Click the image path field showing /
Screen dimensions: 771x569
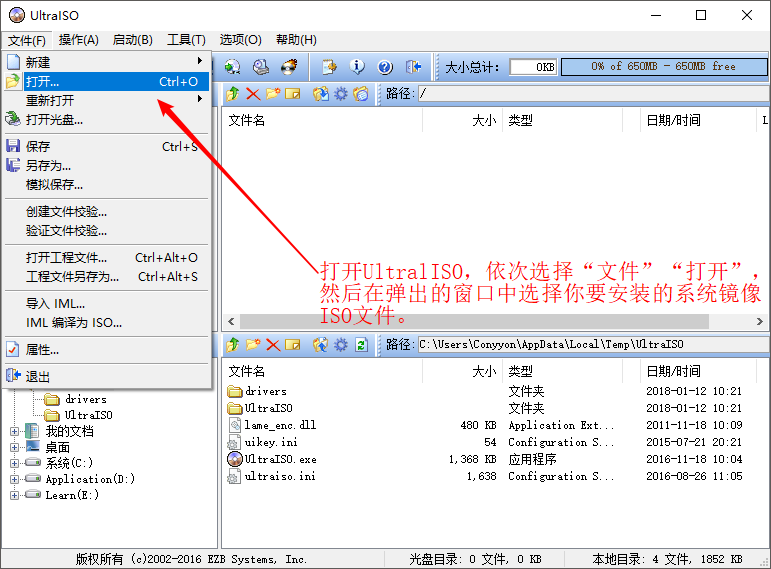[x=593, y=93]
